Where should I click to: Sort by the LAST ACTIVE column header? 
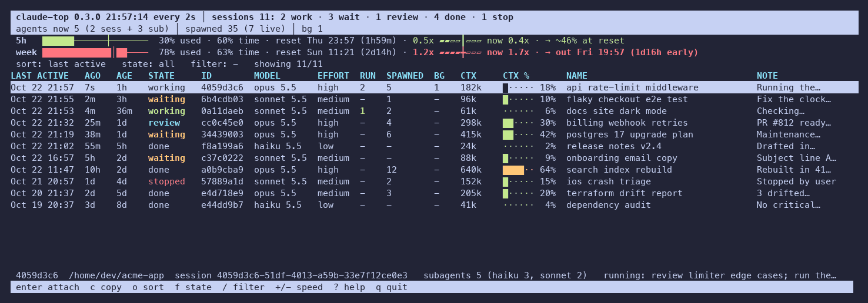click(39, 76)
